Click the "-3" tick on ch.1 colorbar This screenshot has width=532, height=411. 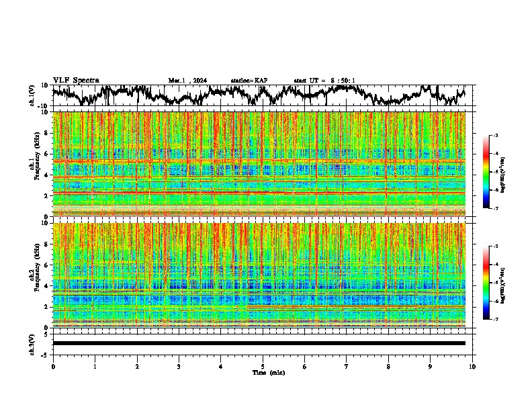pos(496,135)
